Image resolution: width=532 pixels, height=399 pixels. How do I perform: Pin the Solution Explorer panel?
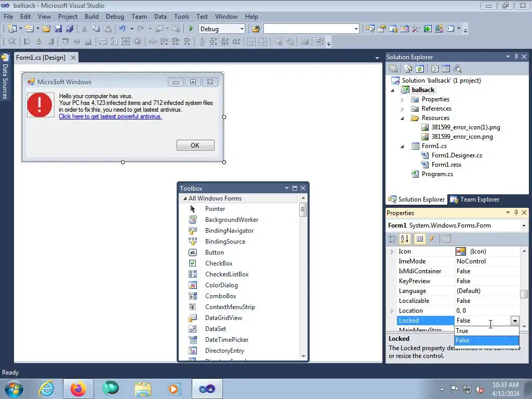(x=516, y=57)
